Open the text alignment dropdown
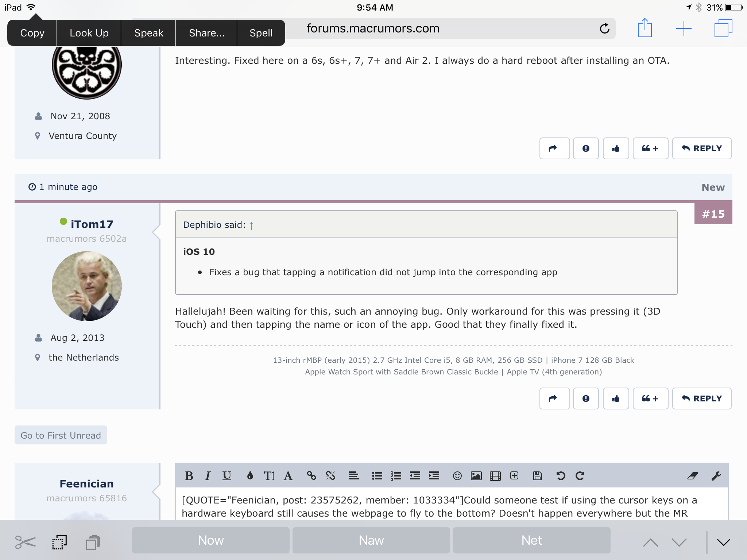The width and height of the screenshot is (747, 560). pyautogui.click(x=353, y=476)
